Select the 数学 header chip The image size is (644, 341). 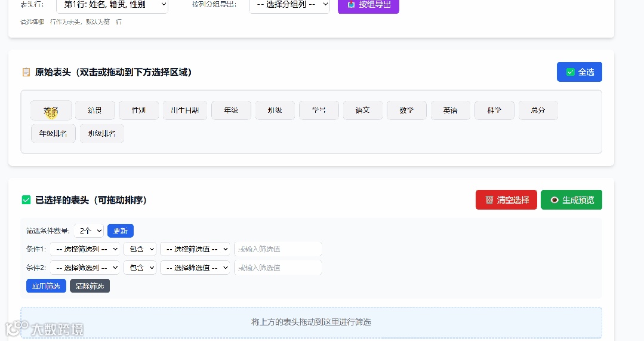[406, 110]
